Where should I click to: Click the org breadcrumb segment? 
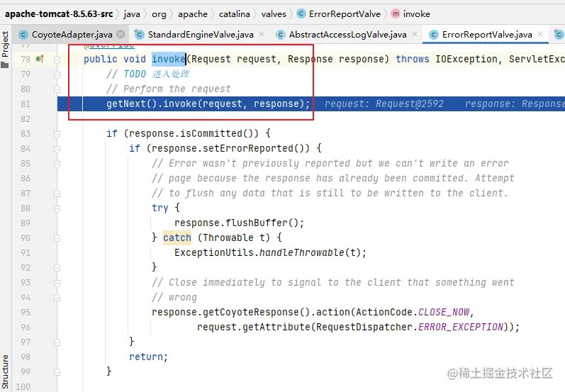coord(159,14)
